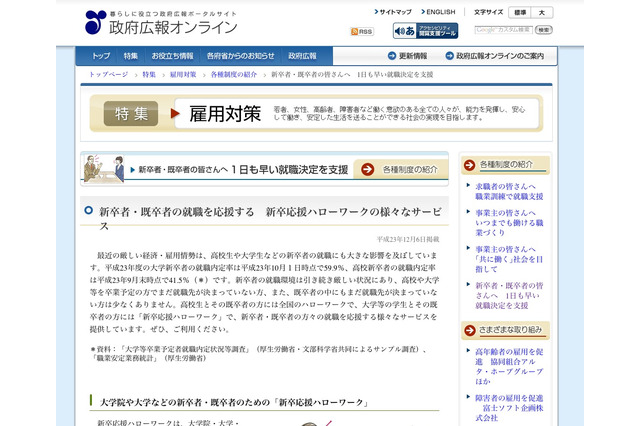The image size is (640, 426).
Task: Open the RSS feed icon
Action: click(362, 31)
